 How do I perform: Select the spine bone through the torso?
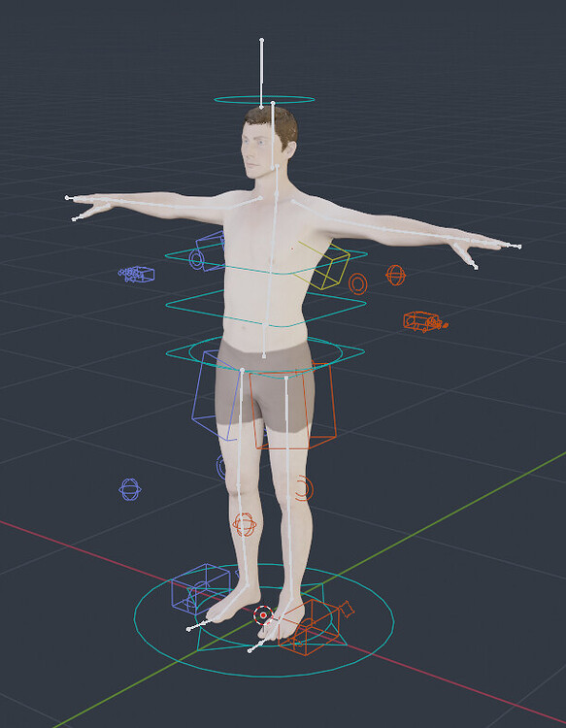[x=271, y=260]
